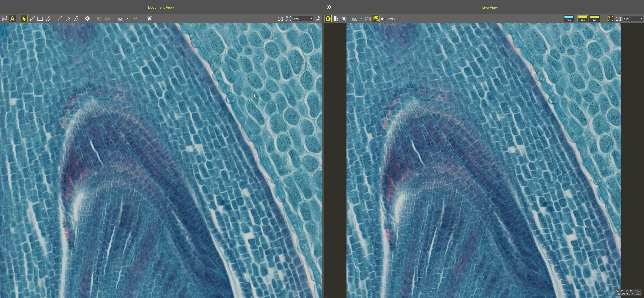Click the undo arrow icon

(x=99, y=19)
